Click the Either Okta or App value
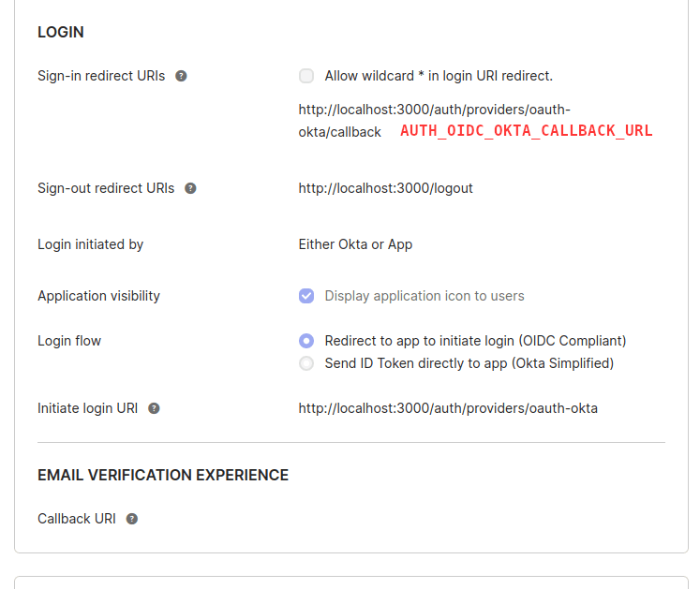Screen dimensions: 700x589 click(x=355, y=244)
